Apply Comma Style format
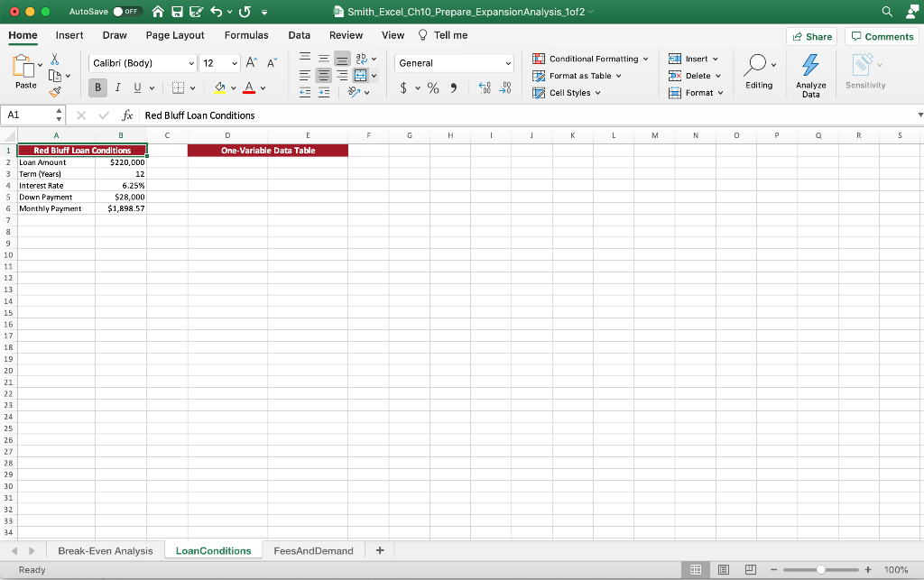924x580 pixels. pyautogui.click(x=453, y=88)
